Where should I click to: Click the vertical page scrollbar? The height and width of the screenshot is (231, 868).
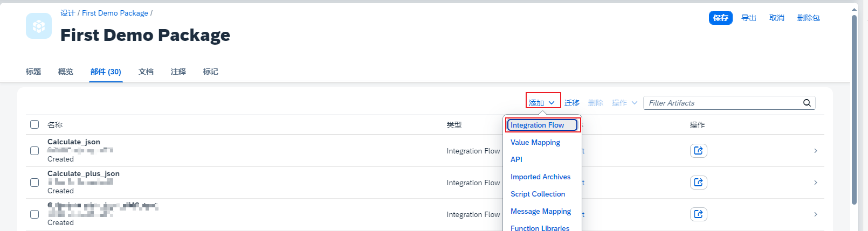[x=854, y=108]
